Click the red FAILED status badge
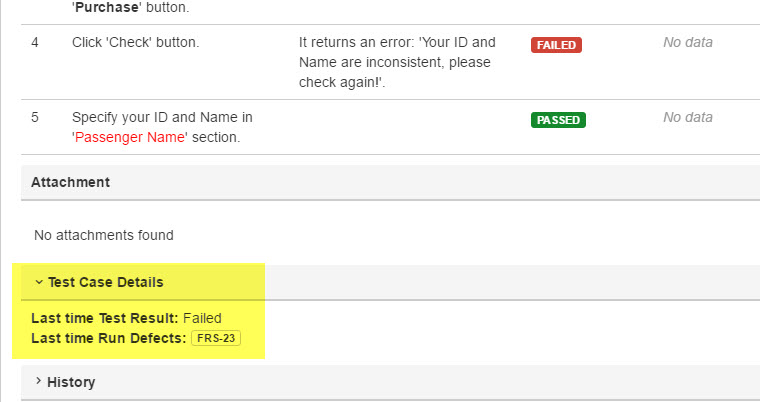The image size is (760, 402). pos(556,45)
